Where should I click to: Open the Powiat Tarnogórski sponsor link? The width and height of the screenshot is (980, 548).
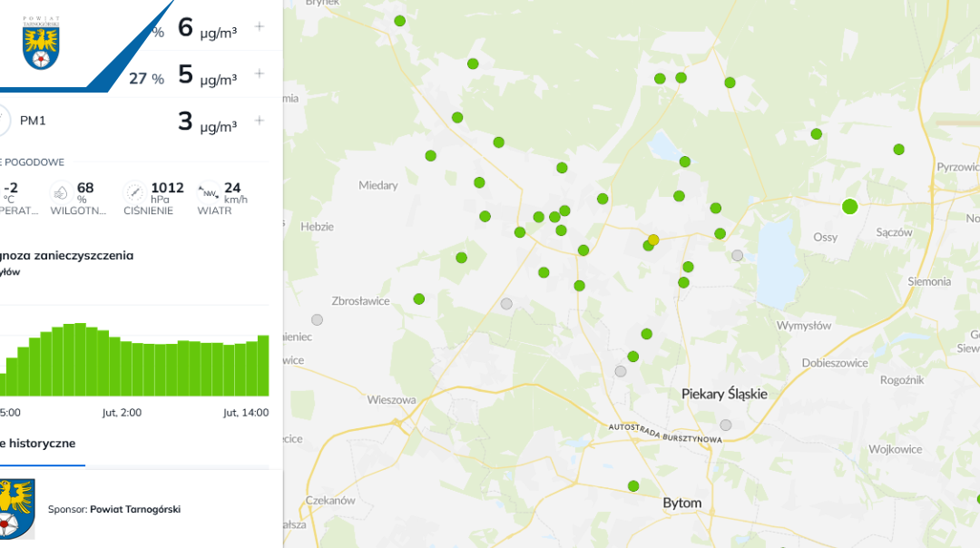(x=135, y=509)
